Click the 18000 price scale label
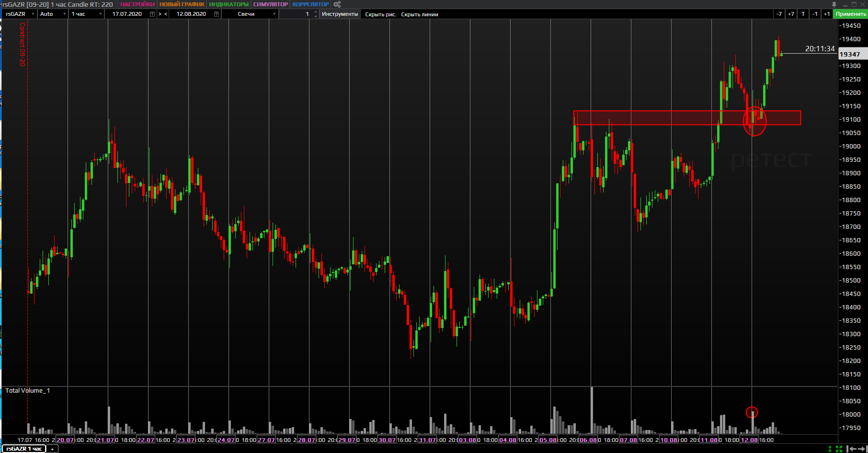The height and width of the screenshot is (453, 868). 851,415
